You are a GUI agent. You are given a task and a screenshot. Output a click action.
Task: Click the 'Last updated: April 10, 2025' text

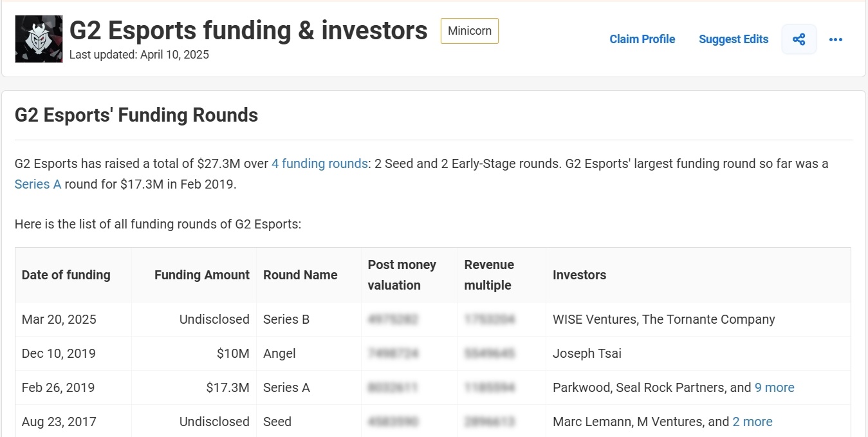(139, 55)
